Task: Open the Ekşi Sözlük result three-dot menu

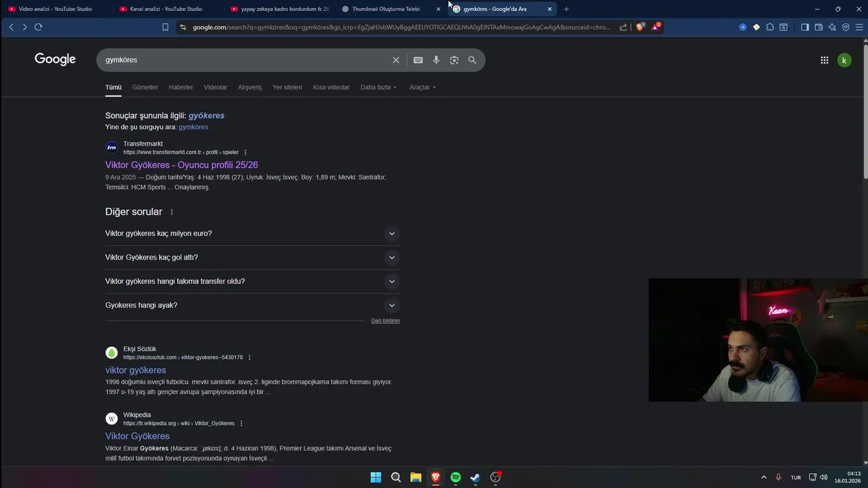Action: point(250,357)
